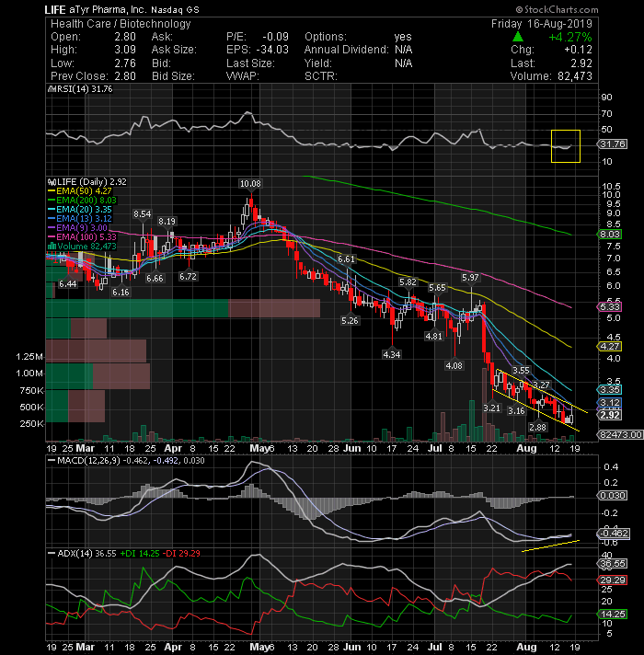
Task: Click the yellow 4.27 axis tag
Action: click(610, 346)
